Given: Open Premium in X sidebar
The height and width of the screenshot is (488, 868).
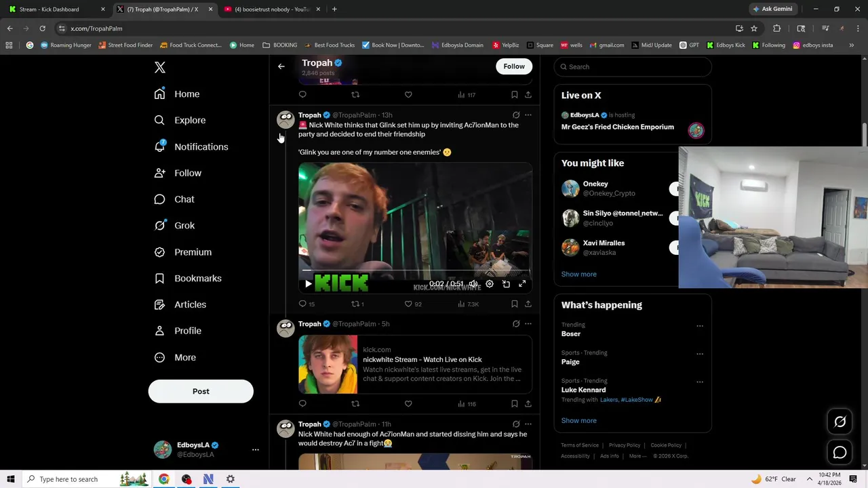Looking at the screenshot, I should point(183,252).
